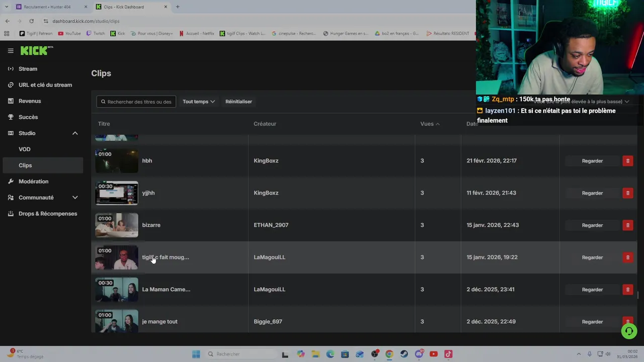Click the Windows taskbar search box
Screen dimensions: 644x362
click(x=240, y=354)
